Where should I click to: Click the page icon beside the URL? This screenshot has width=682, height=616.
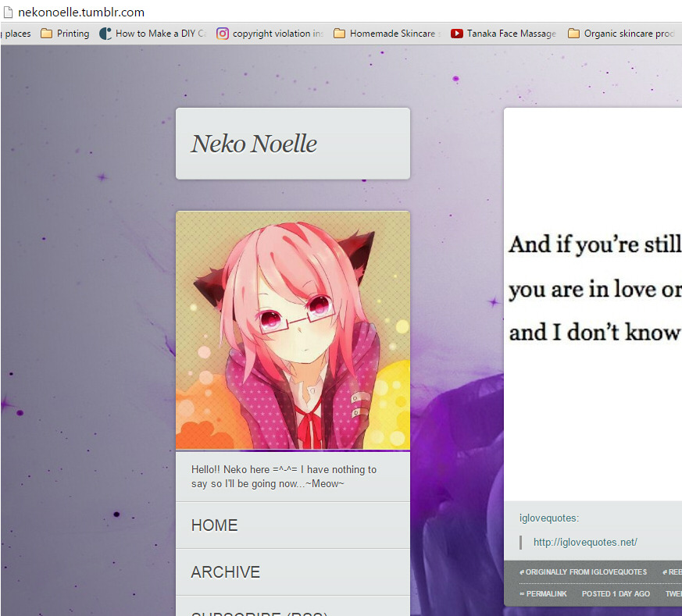[x=8, y=12]
